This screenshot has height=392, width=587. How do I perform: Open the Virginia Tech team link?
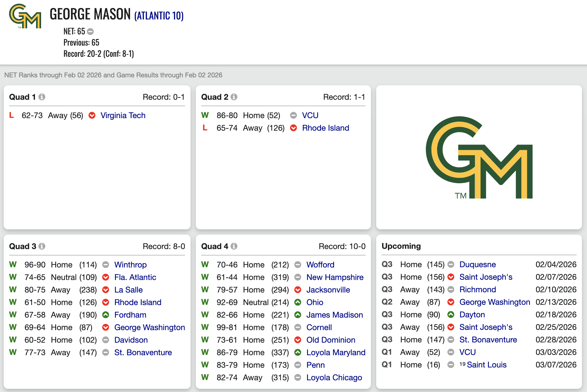click(x=123, y=115)
